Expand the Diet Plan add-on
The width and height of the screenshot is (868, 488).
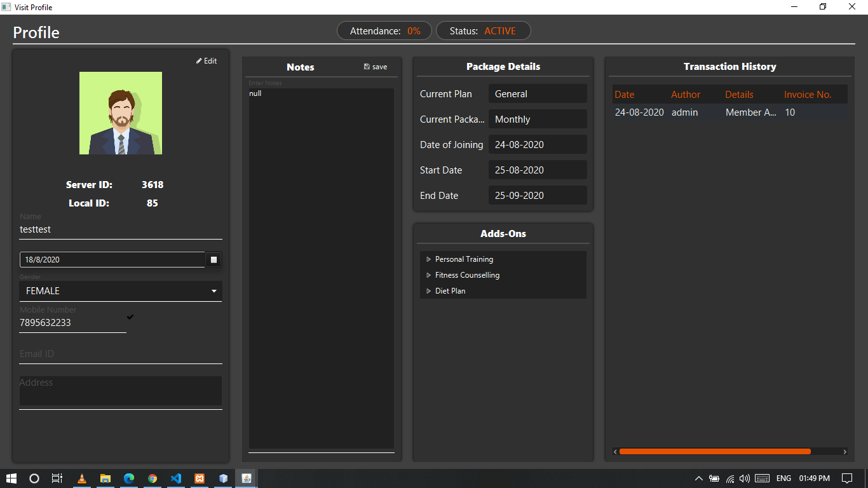pos(428,291)
